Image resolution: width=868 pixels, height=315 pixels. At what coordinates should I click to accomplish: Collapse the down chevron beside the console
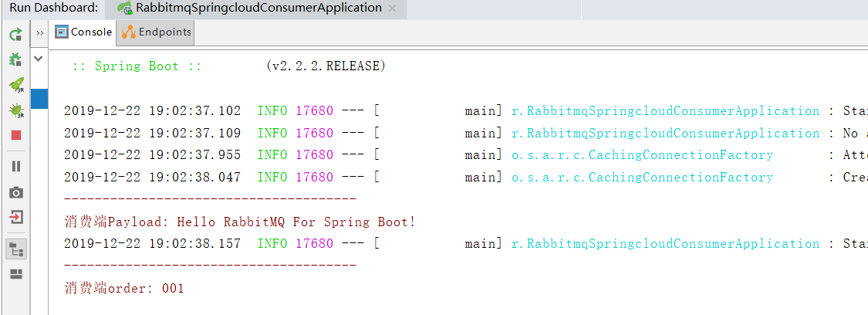(39, 58)
